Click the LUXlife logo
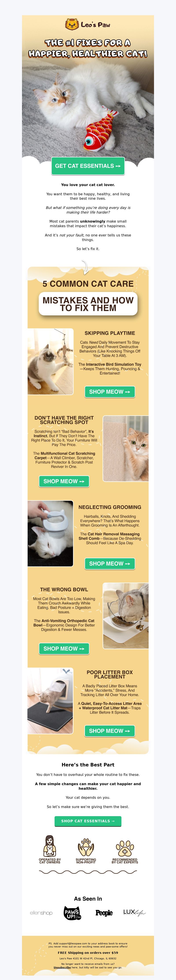This screenshot has width=176, height=980. pos(134,912)
